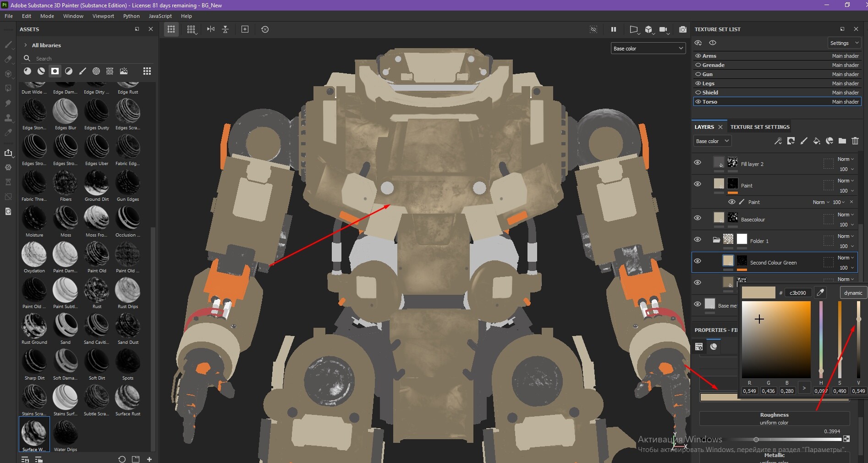This screenshot has height=463, width=868.
Task: Click the dynamic button in color picker
Action: 853,293
